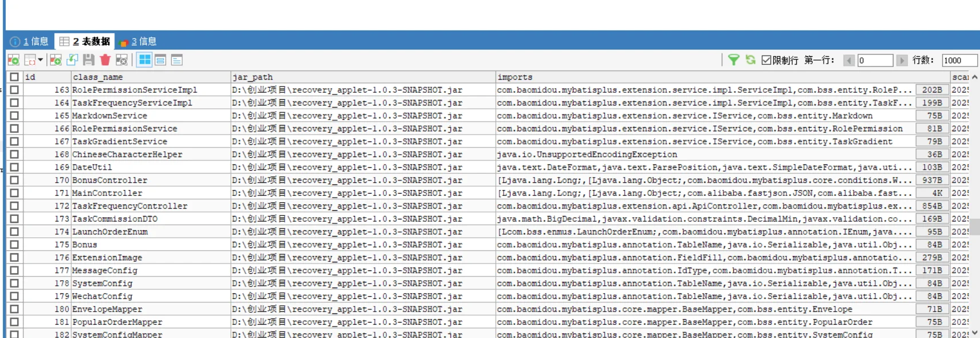This screenshot has width=980, height=338.
Task: Select the jar_path cell in the MessageConfig row
Action: (363, 270)
